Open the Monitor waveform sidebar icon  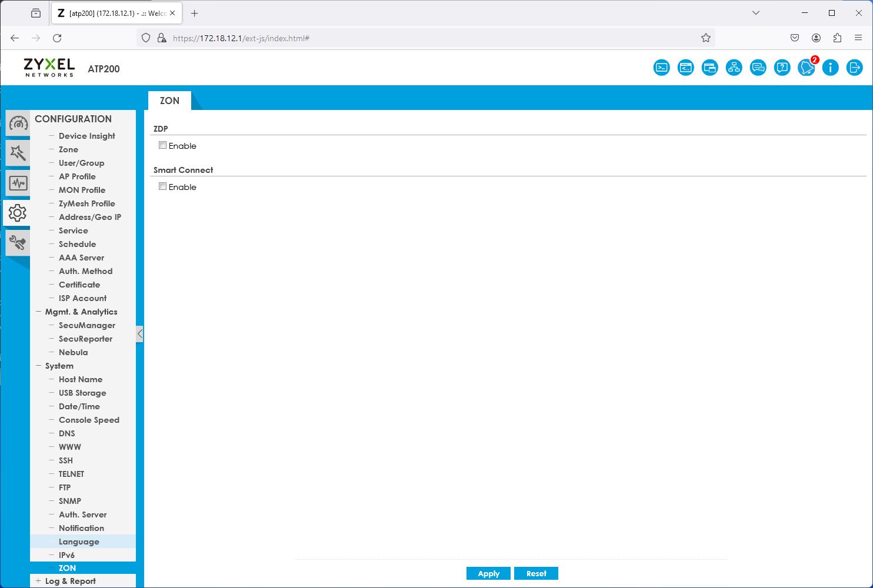18,183
